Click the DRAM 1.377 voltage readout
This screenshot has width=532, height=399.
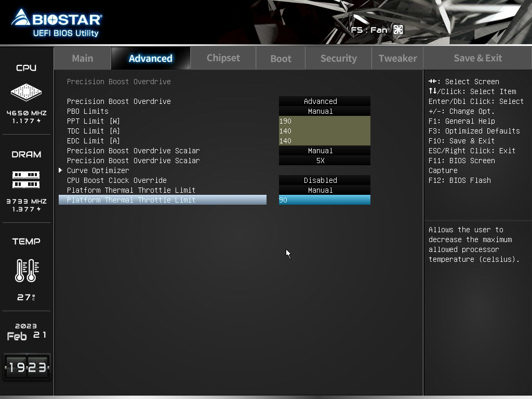point(26,209)
